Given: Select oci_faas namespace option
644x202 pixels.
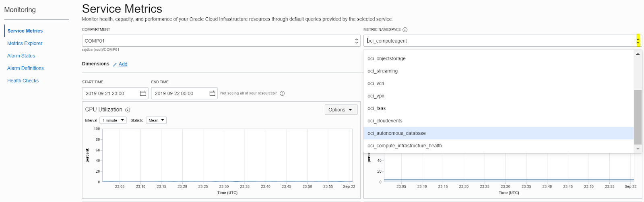Looking at the screenshot, I should (499, 108).
